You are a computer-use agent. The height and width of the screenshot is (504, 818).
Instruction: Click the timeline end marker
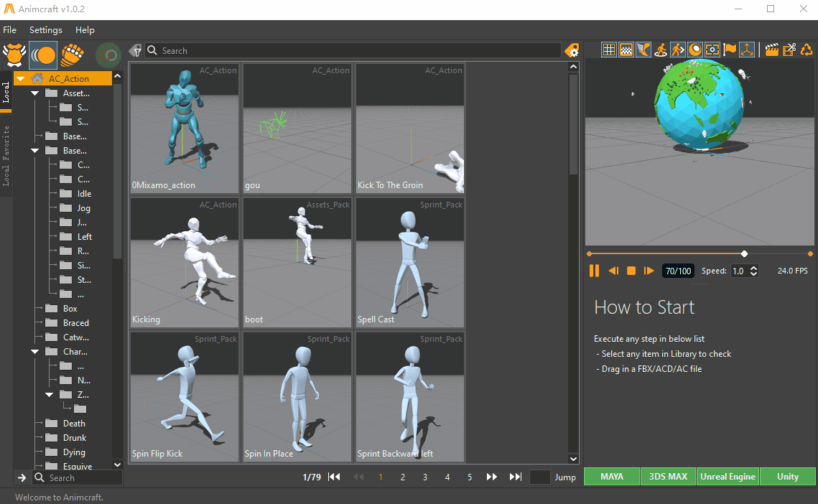pos(810,253)
